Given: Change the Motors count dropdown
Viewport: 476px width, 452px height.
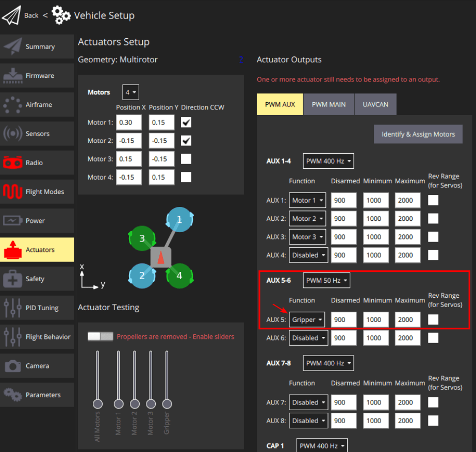Looking at the screenshot, I should (x=130, y=92).
